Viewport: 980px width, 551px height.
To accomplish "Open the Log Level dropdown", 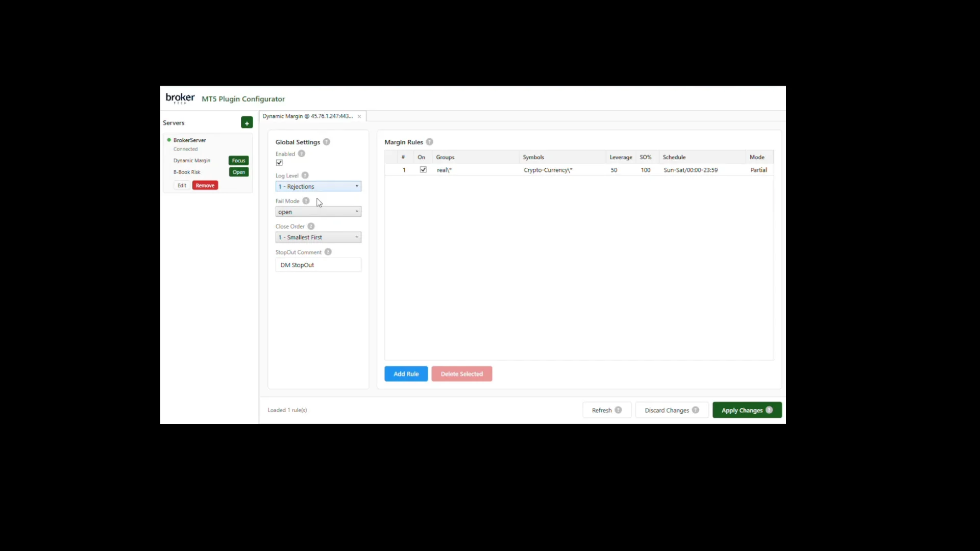I will 318,187.
